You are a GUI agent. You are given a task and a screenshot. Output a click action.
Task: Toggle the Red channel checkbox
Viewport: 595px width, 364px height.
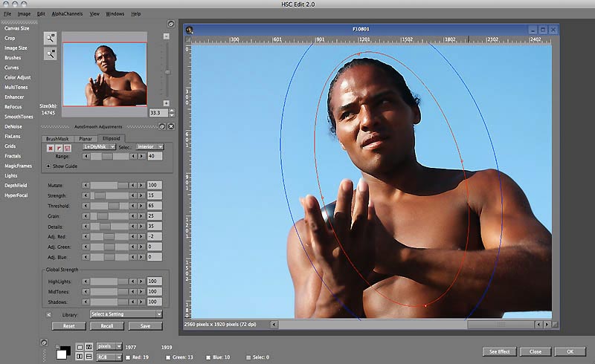coord(128,357)
